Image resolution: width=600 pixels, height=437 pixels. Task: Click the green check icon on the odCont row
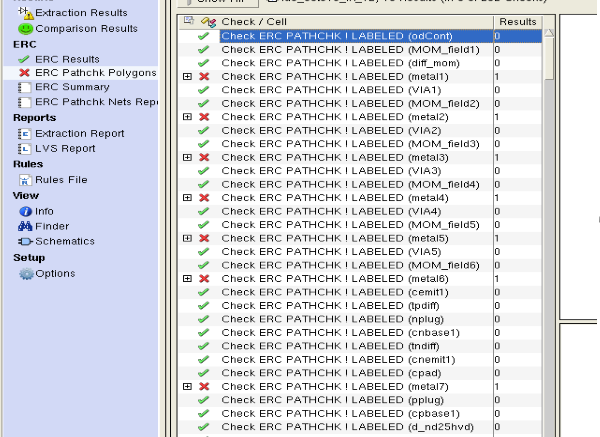tap(204, 36)
